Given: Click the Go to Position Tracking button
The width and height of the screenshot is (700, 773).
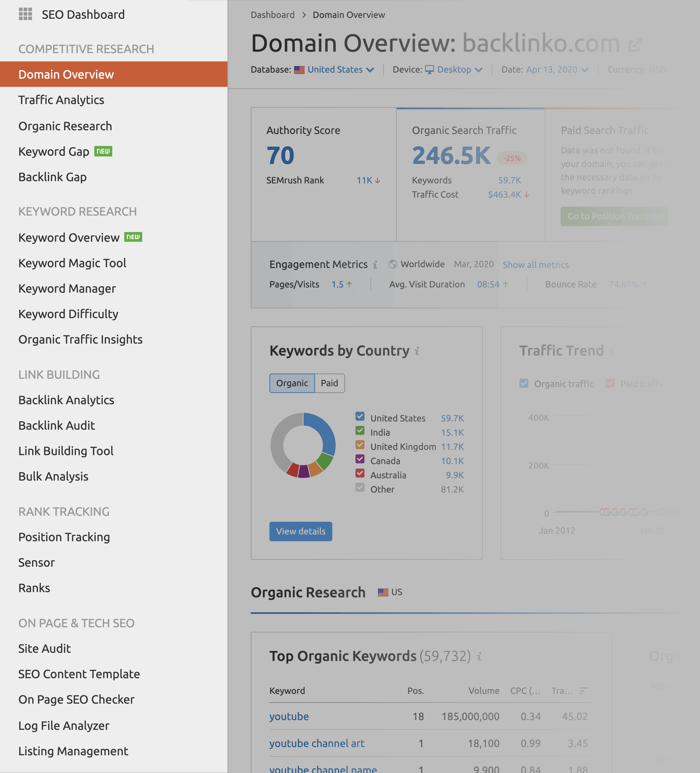Looking at the screenshot, I should pos(614,216).
